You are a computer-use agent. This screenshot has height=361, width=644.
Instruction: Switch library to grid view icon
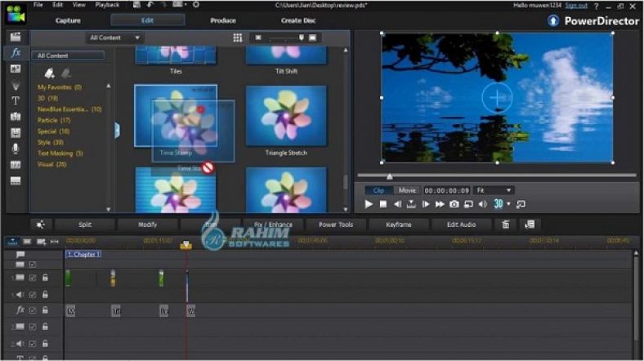pyautogui.click(x=237, y=38)
